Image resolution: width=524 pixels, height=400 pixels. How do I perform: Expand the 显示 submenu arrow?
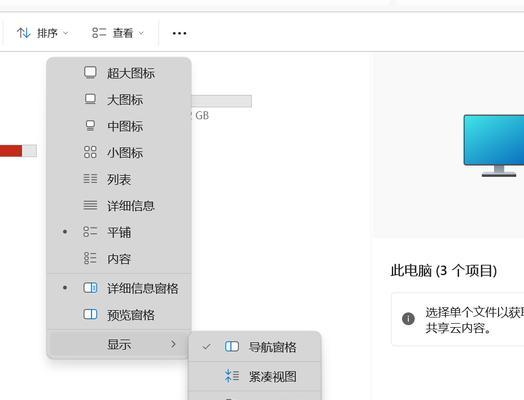coord(173,344)
